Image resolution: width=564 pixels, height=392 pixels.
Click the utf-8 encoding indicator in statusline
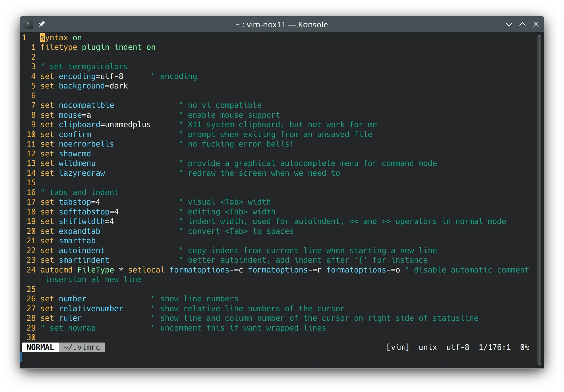(x=458, y=347)
